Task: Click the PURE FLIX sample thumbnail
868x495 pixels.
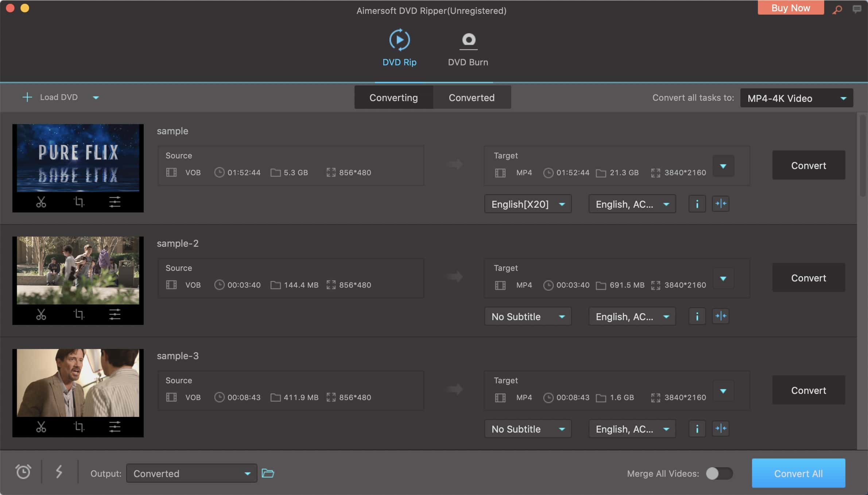Action: pyautogui.click(x=78, y=158)
